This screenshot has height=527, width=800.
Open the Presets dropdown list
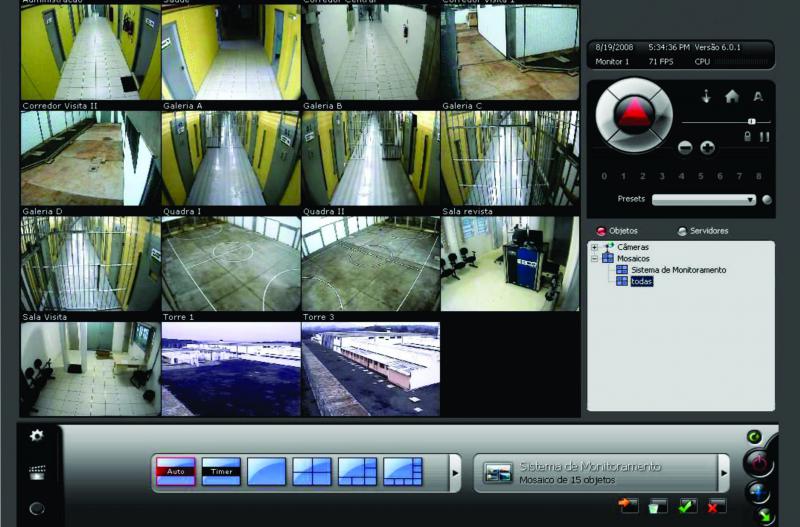[x=704, y=199]
